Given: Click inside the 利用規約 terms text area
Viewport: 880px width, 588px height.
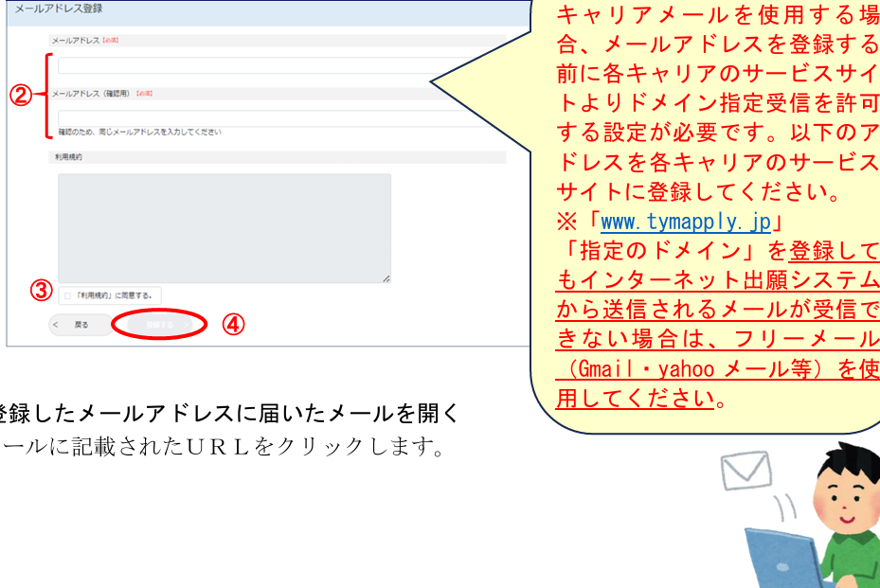Looking at the screenshot, I should tap(224, 227).
